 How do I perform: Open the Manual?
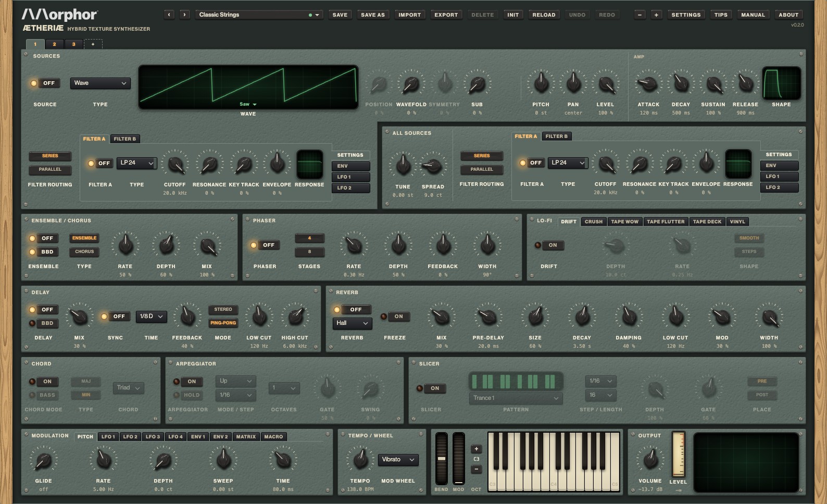click(753, 15)
